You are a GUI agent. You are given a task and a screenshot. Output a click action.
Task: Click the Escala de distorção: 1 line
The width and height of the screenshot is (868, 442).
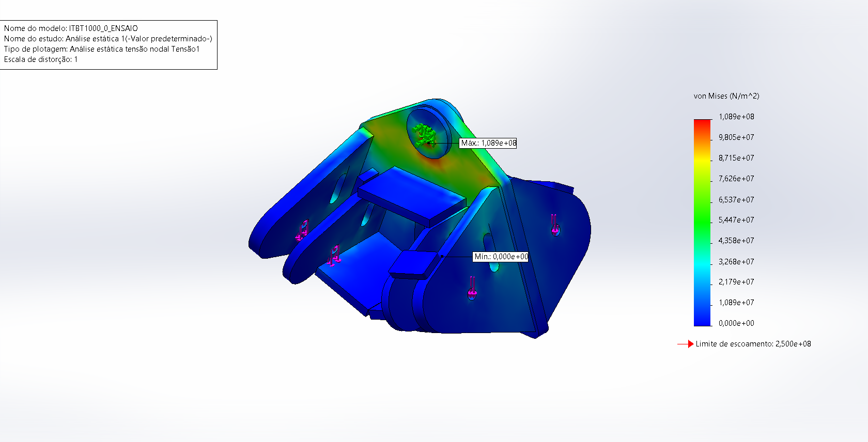41,59
